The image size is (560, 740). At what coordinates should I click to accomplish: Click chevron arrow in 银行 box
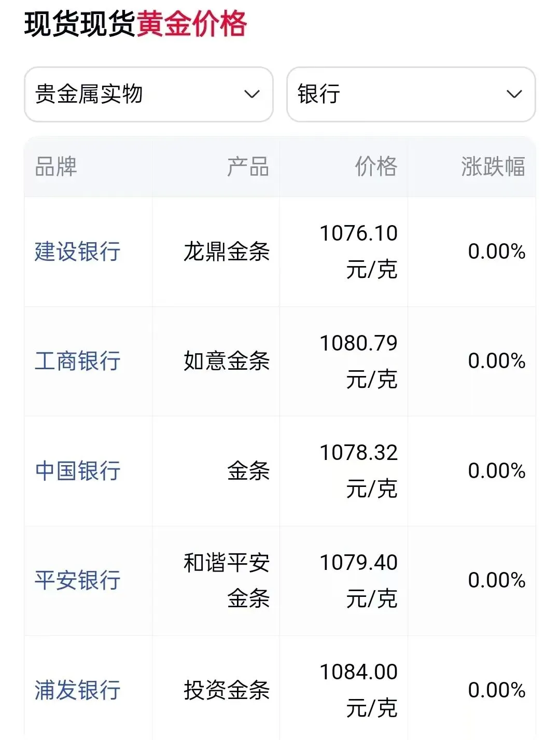click(x=514, y=94)
